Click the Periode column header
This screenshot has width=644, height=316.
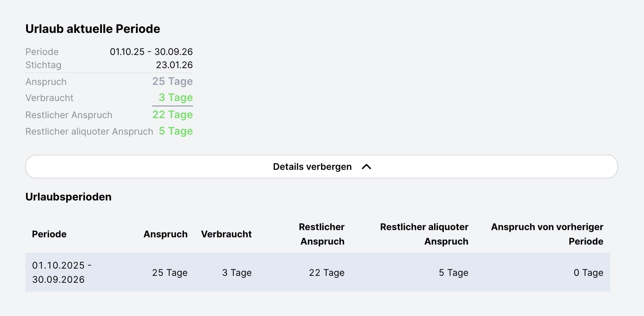click(x=49, y=234)
